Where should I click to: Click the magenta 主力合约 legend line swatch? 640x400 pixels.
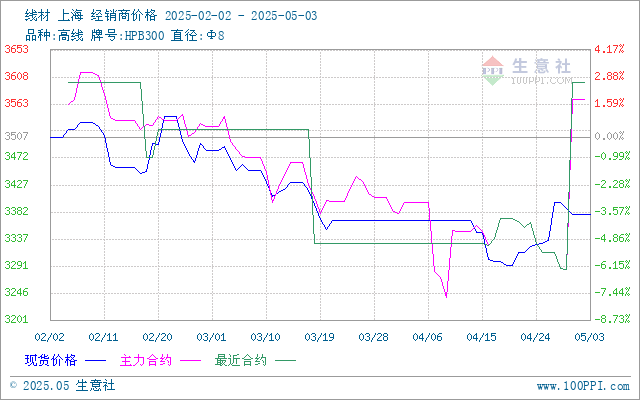coord(191,361)
